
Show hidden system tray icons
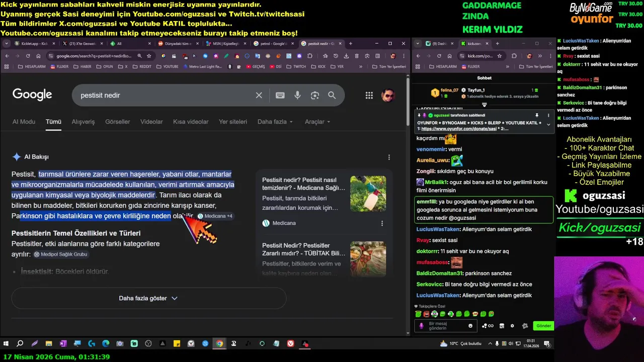pyautogui.click(x=491, y=344)
